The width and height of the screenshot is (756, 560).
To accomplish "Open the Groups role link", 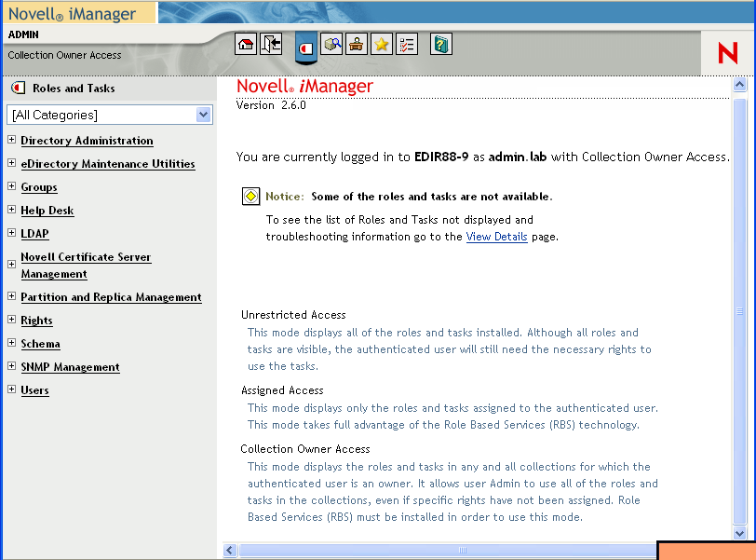I will point(39,187).
